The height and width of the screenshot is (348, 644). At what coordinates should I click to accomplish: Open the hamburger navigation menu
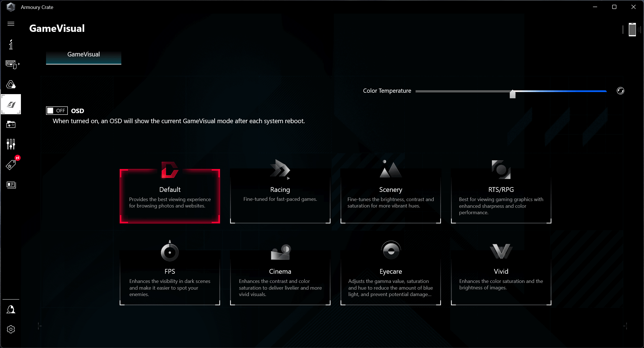[x=11, y=24]
